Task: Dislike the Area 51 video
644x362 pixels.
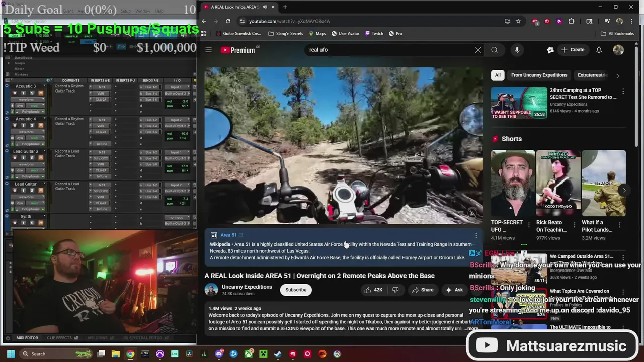Action: 395,290
